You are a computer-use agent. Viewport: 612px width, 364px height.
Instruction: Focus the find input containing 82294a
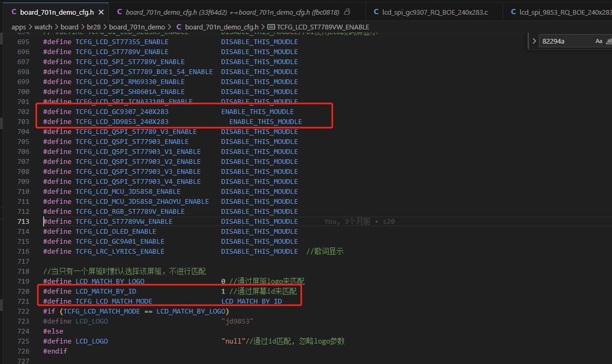coord(566,41)
